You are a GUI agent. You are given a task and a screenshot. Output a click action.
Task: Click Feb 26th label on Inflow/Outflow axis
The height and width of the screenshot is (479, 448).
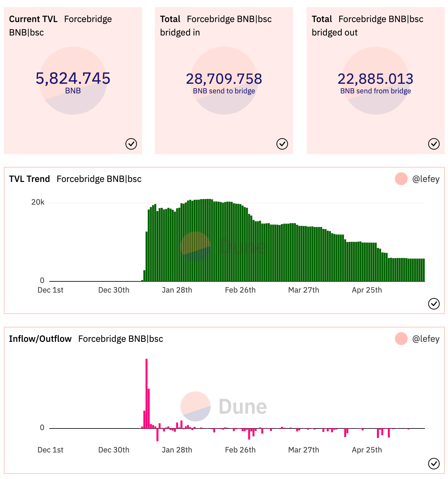(x=240, y=450)
